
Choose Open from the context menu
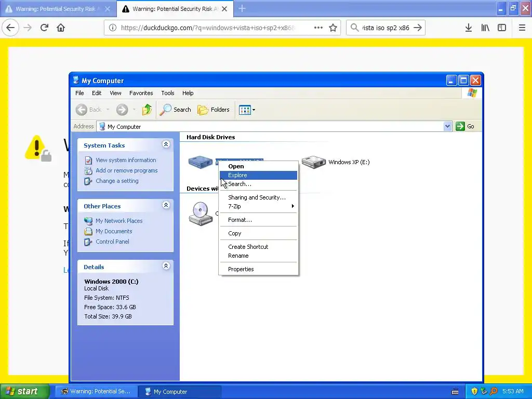click(x=259, y=166)
